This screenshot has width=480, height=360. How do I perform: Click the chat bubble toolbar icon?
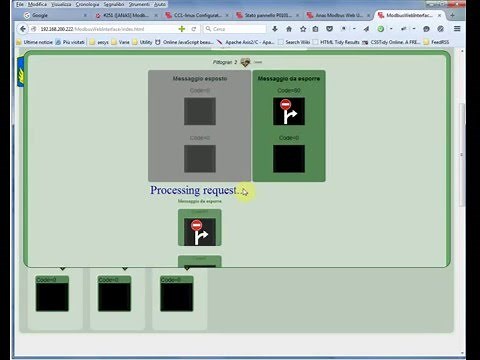coord(426,29)
